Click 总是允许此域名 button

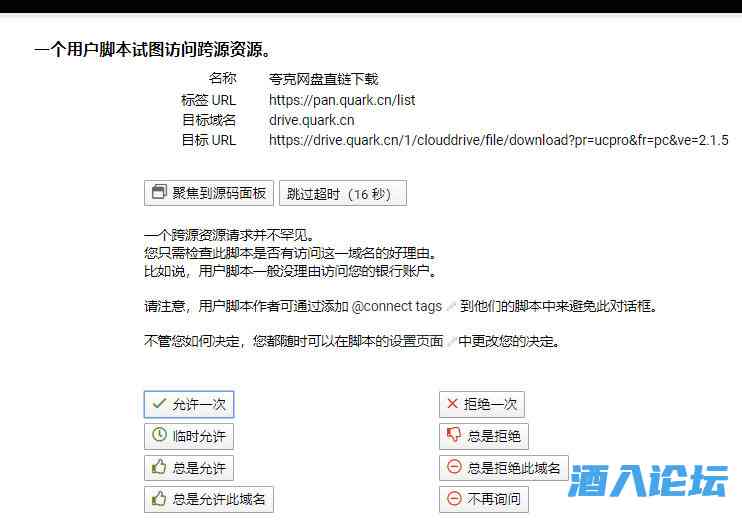[x=209, y=499]
